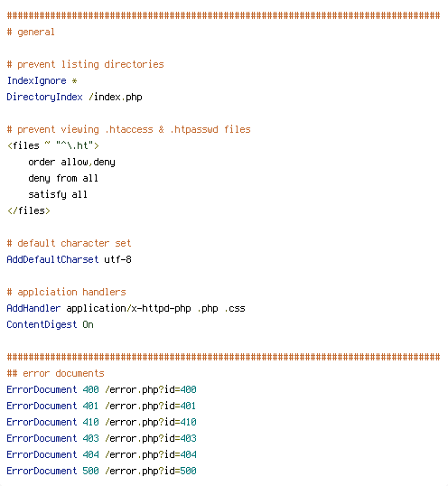The height and width of the screenshot is (486, 448).
Task: Click the IndexIgnore directive
Action: click(x=36, y=81)
